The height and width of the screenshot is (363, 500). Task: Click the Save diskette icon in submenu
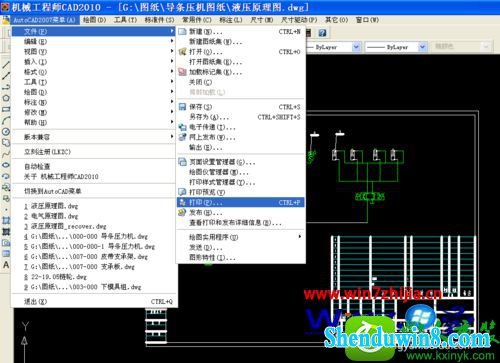tap(182, 107)
